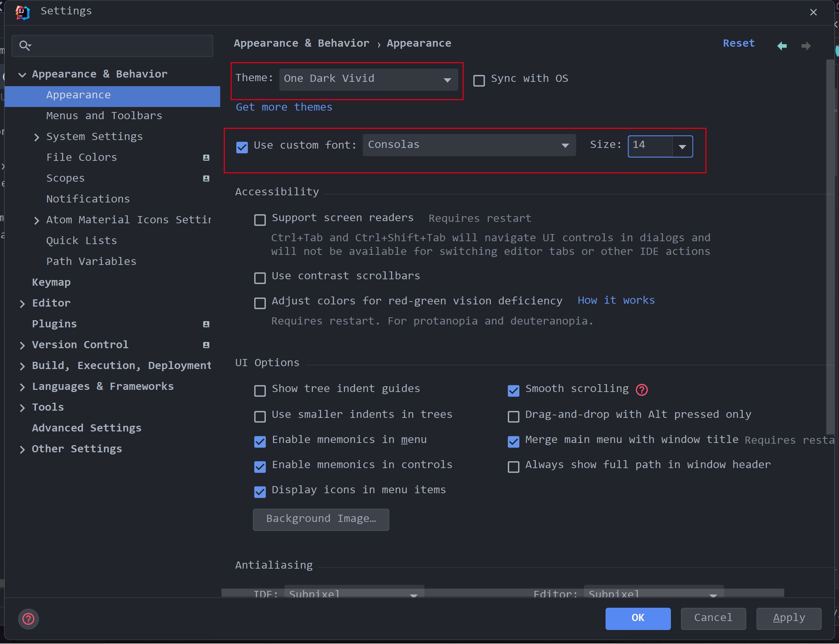Uncheck Display icons in menu items
The height and width of the screenshot is (644, 839).
click(x=260, y=491)
